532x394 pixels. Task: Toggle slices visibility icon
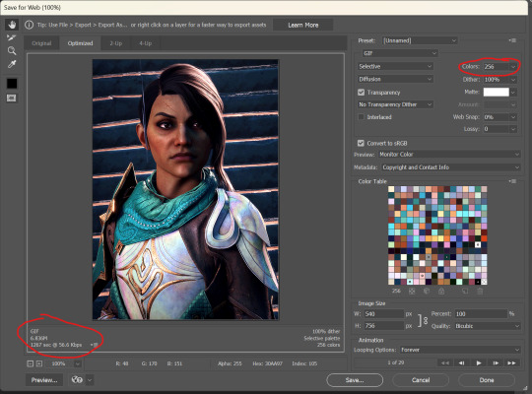click(x=12, y=98)
